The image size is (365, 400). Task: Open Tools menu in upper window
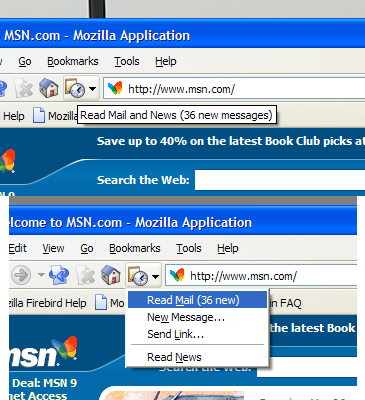127,61
